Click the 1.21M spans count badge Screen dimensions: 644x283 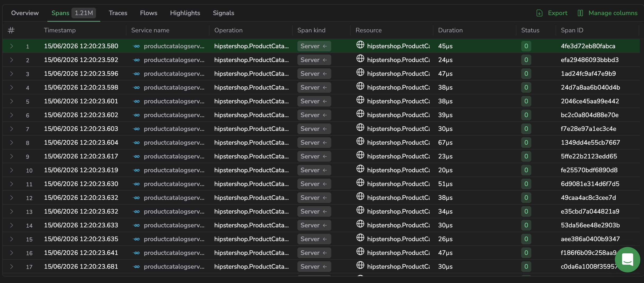[84, 13]
